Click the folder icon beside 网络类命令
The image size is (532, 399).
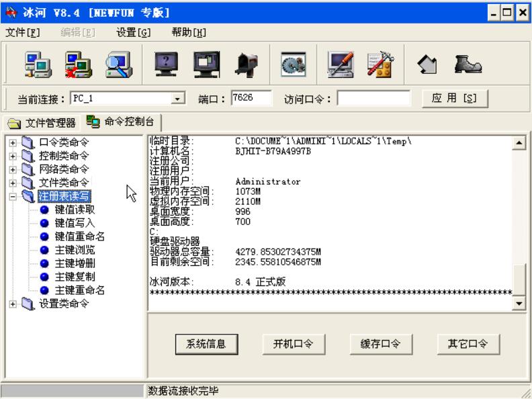click(x=28, y=169)
